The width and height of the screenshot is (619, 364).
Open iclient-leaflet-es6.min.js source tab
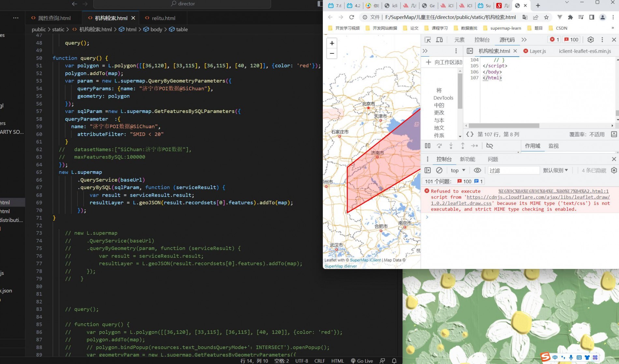pos(585,51)
